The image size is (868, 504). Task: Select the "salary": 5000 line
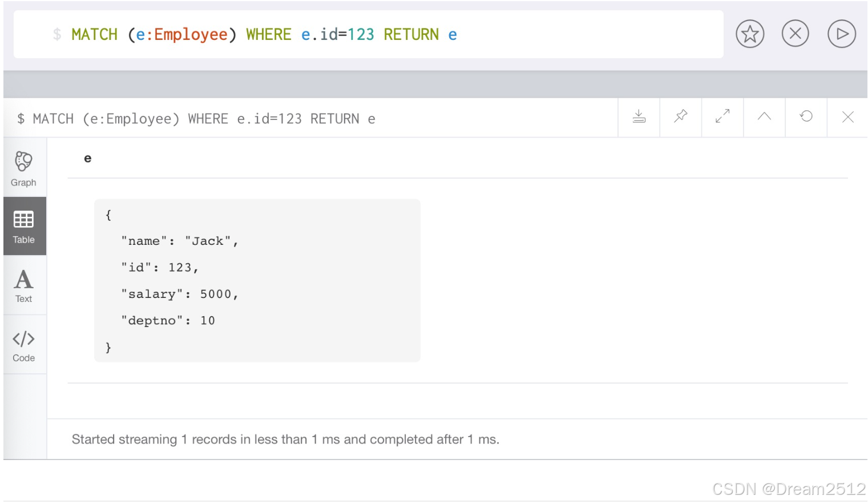pos(179,295)
